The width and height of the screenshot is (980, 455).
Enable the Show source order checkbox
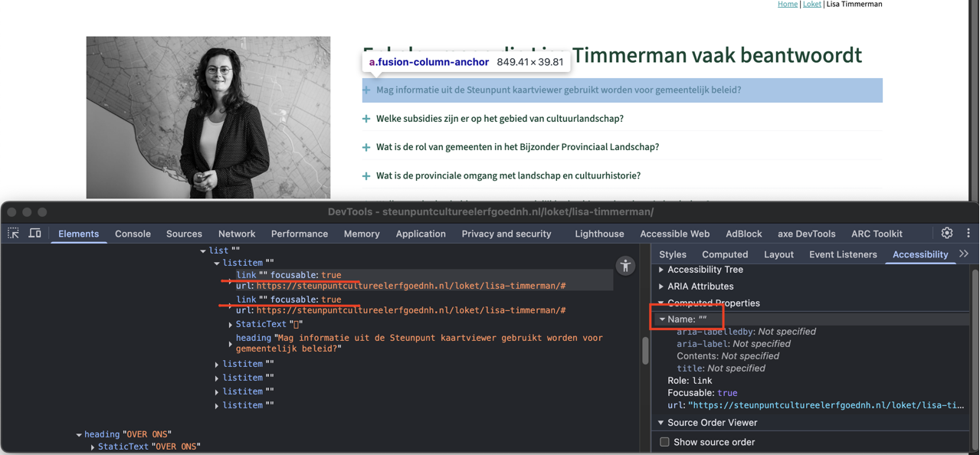click(664, 442)
